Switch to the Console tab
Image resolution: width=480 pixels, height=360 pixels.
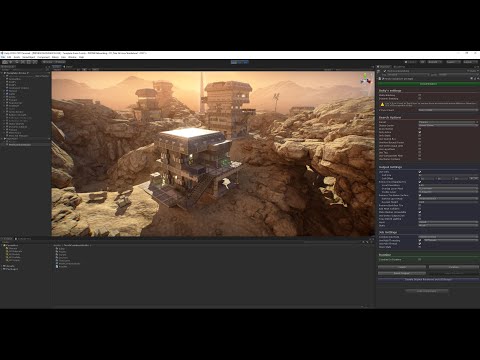click(x=23, y=239)
